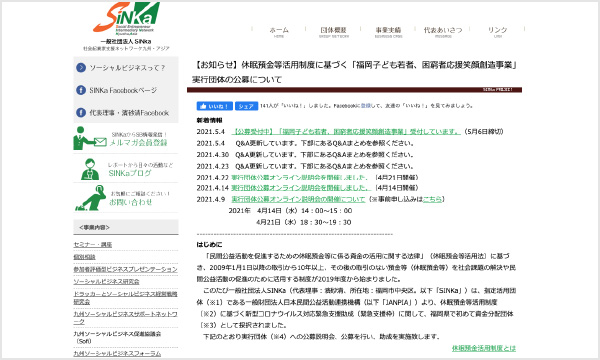The height and width of the screenshot is (360, 600).
Task: Open 休眠預金活用制度とは link
Action: (x=484, y=348)
